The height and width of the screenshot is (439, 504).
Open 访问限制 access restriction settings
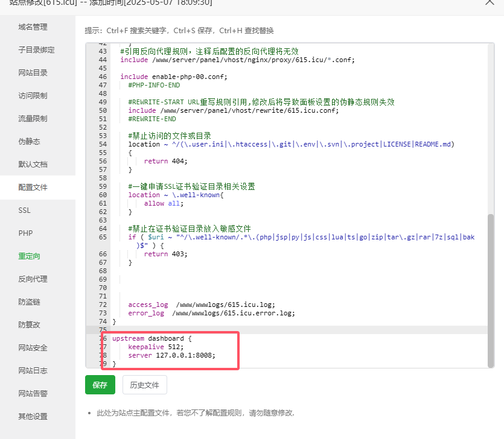(33, 96)
